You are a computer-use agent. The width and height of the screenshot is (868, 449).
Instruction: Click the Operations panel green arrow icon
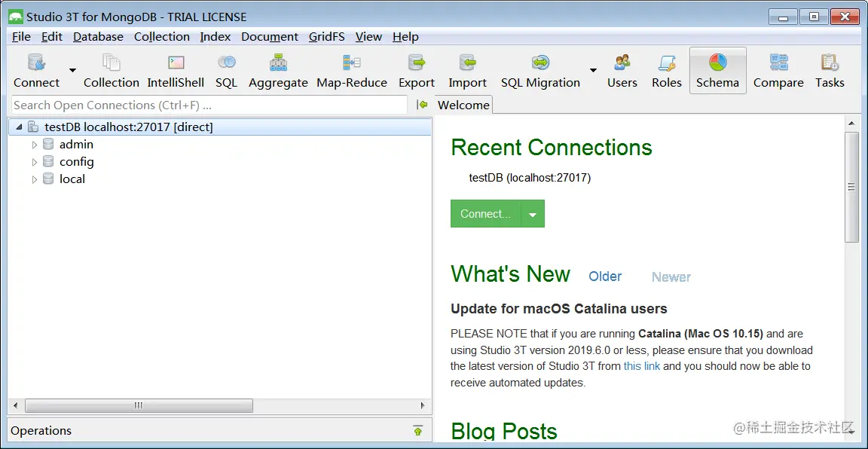[418, 431]
